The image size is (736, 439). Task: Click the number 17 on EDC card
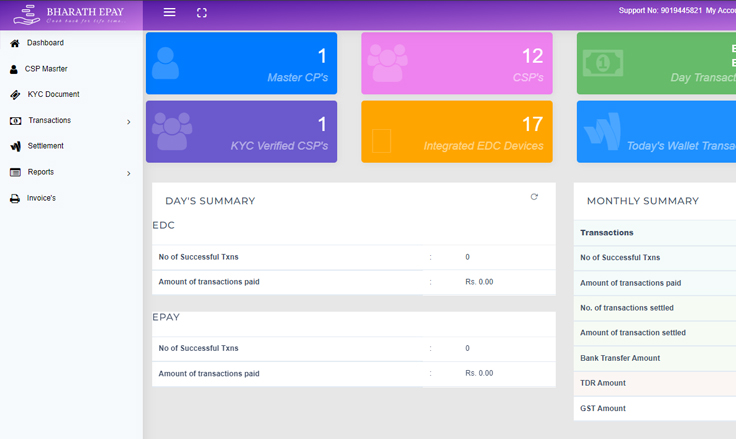[532, 124]
